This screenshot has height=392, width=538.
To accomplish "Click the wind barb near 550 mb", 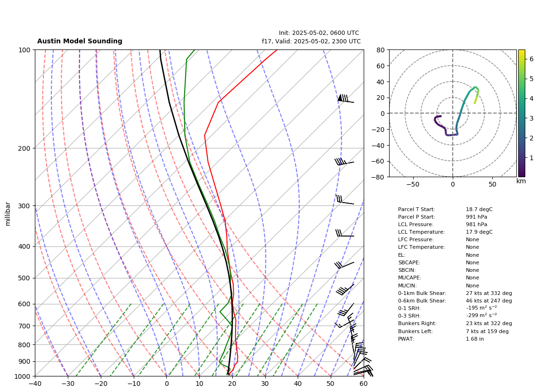I will pyautogui.click(x=345, y=289).
